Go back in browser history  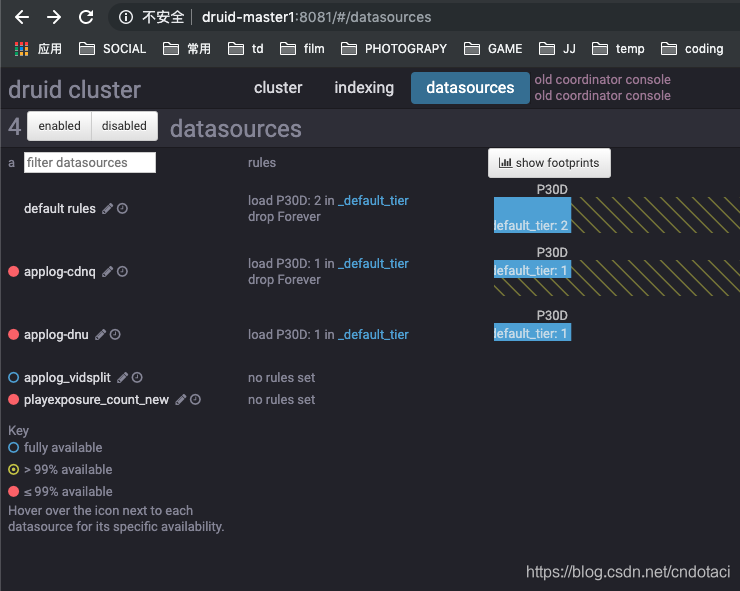(x=22, y=17)
